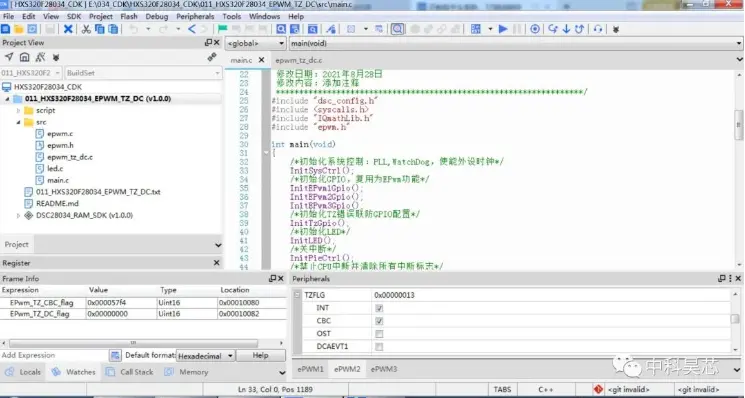Click the Help button in Frame Info
Viewport: 745px width, 398px height.
(x=260, y=356)
